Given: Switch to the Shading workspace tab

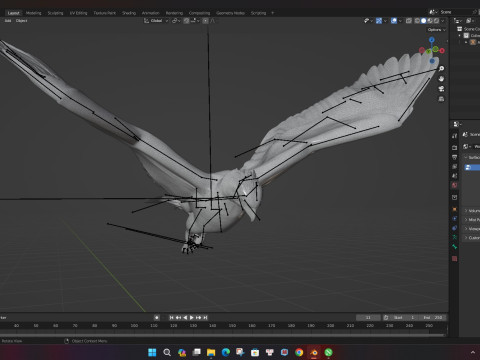Looking at the screenshot, I should pyautogui.click(x=129, y=13).
